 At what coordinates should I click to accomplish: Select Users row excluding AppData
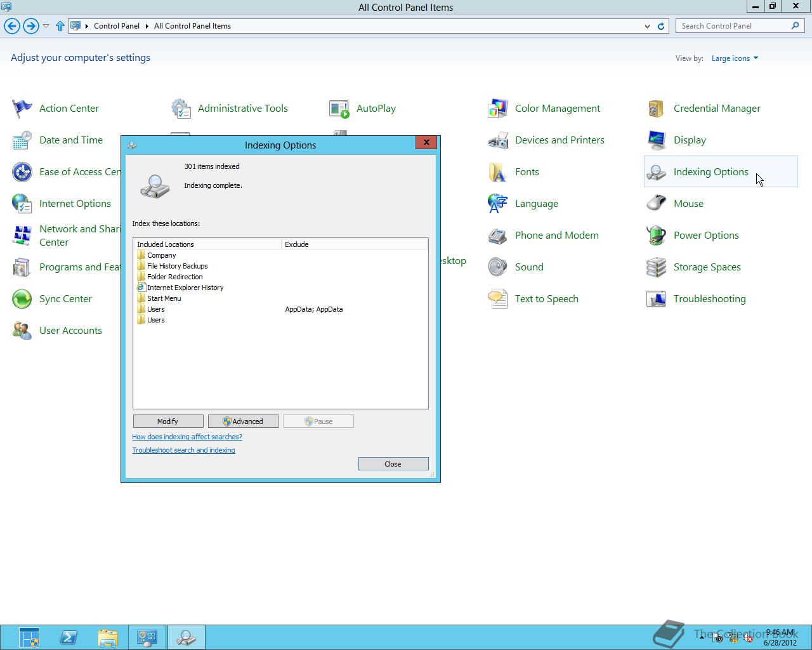tap(280, 309)
